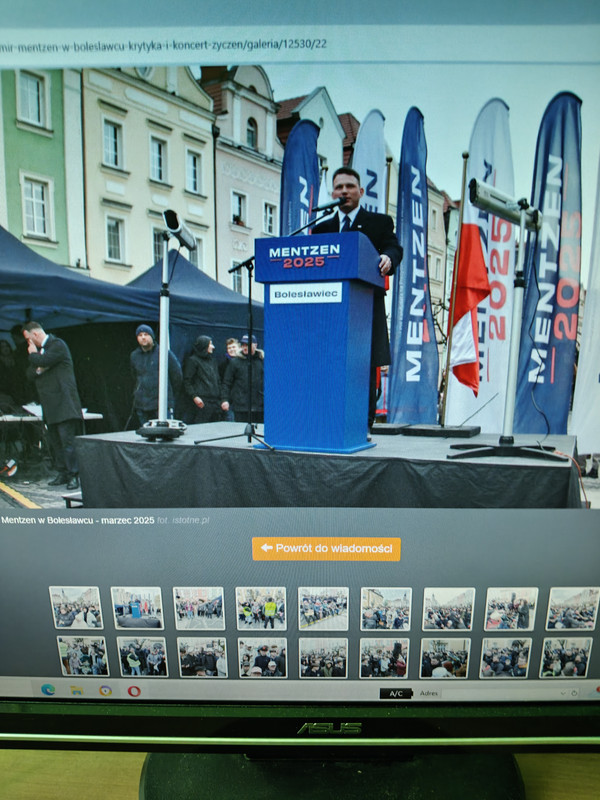The height and width of the screenshot is (800, 600).
Task: Open File Explorer from the taskbar
Action: click(x=77, y=691)
